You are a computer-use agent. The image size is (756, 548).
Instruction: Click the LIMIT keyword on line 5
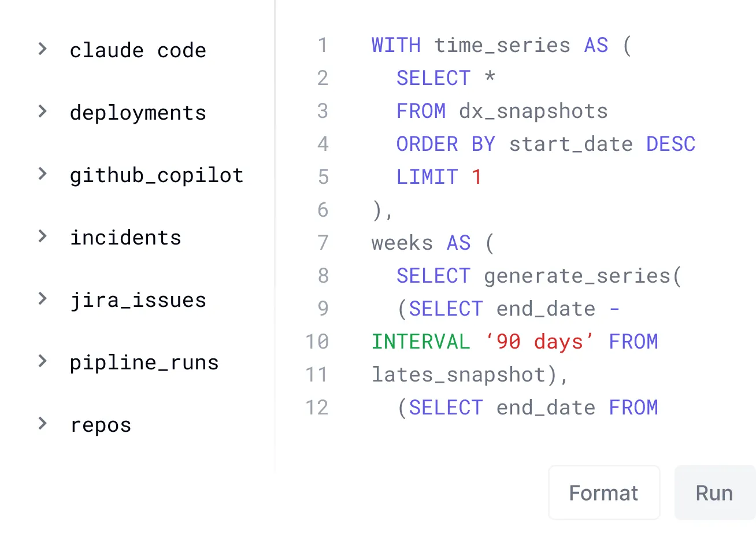tap(427, 177)
